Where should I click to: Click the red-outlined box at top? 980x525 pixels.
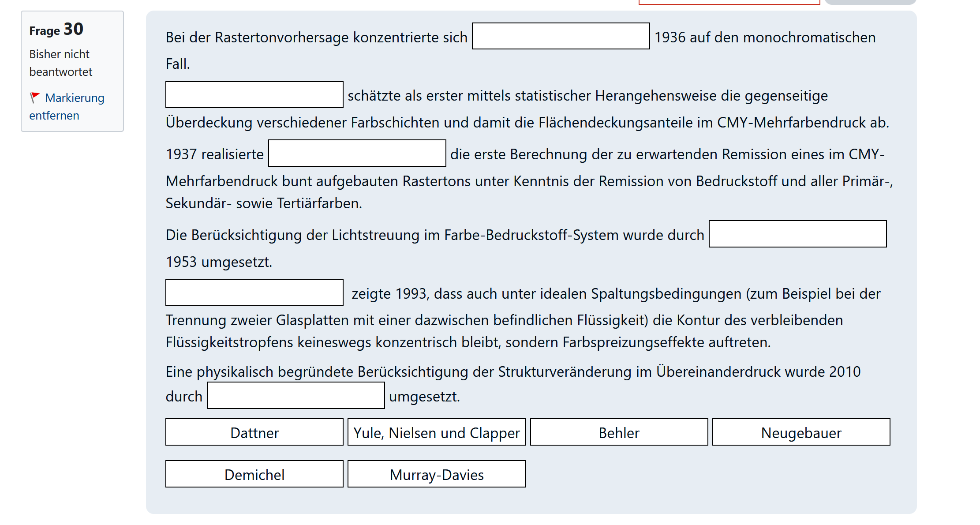pos(729,2)
